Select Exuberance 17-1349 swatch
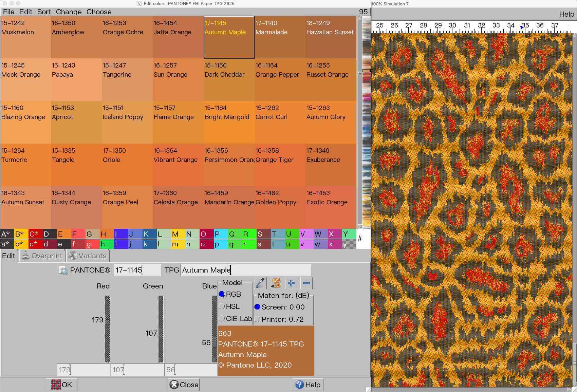The height and width of the screenshot is (392, 577). 331,165
